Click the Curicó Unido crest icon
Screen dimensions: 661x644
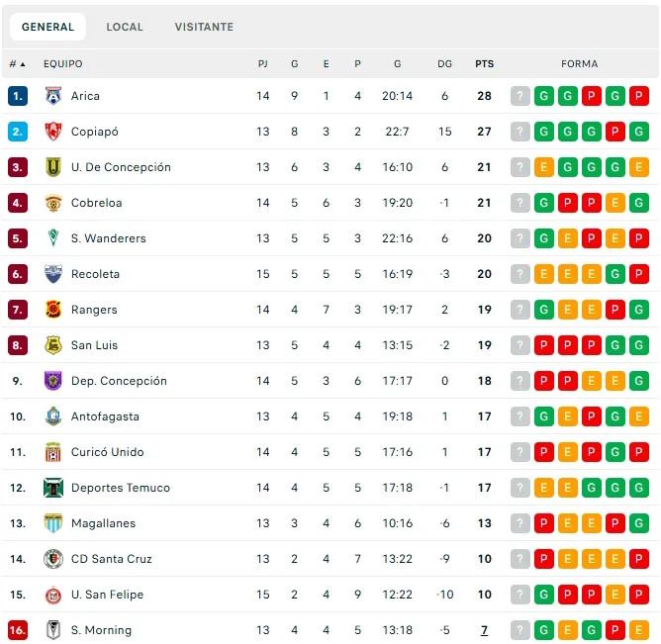click(x=53, y=452)
